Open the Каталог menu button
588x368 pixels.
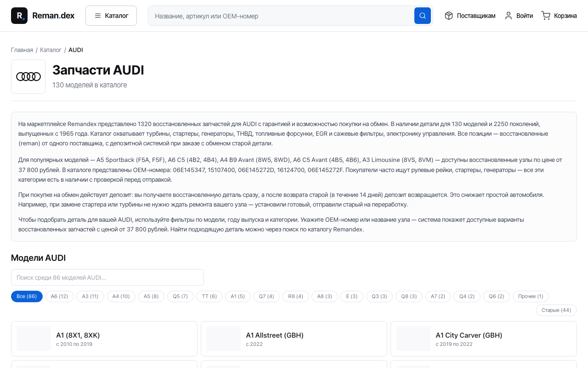[111, 16]
